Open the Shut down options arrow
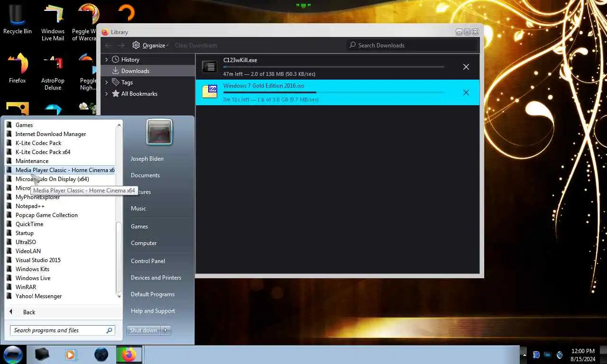The height and width of the screenshot is (364, 607). click(166, 330)
